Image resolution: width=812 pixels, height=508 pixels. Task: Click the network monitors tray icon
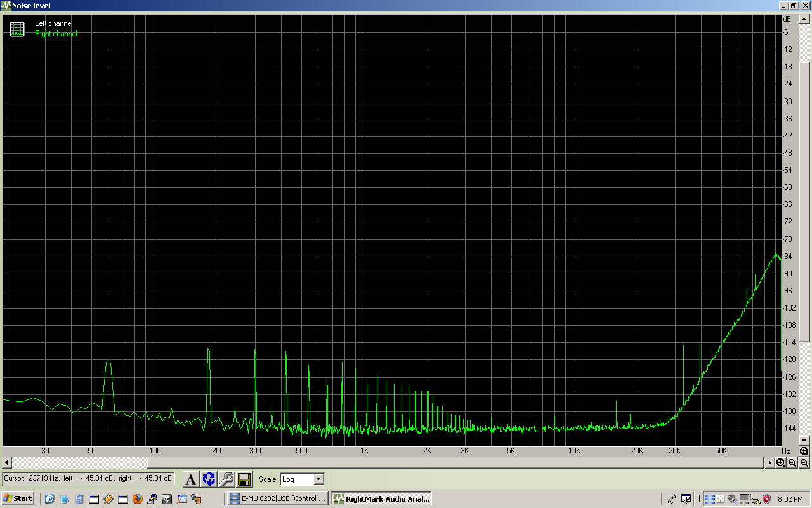click(744, 499)
